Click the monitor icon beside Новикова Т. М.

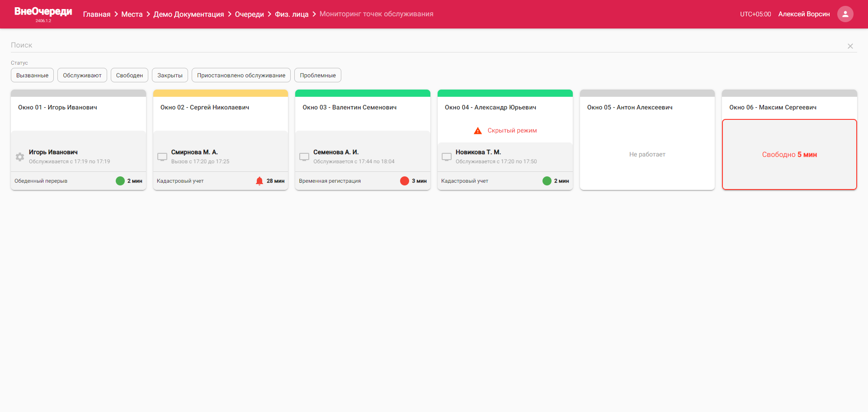pyautogui.click(x=447, y=157)
